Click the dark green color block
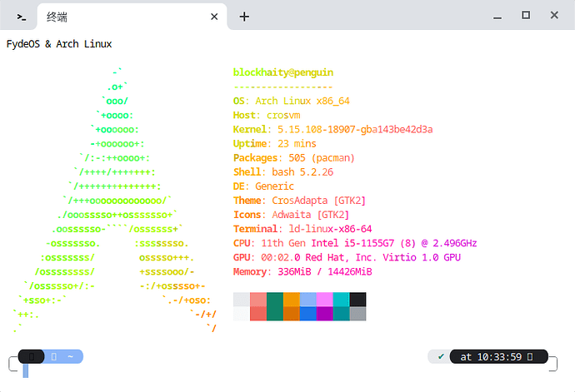This screenshot has width=575, height=392. (x=275, y=306)
